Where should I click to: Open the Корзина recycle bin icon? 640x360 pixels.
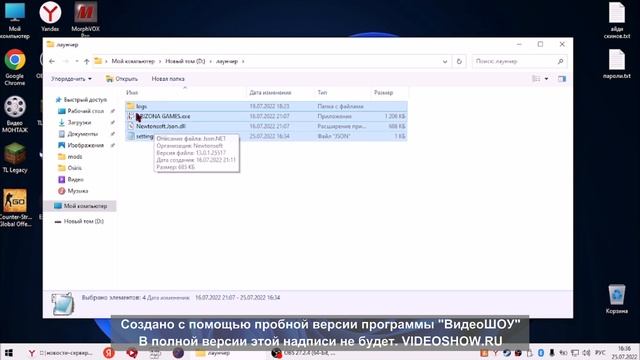point(617,299)
